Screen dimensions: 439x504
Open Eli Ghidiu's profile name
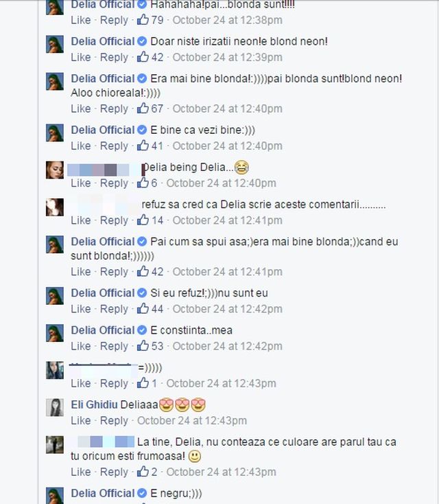[x=94, y=404]
